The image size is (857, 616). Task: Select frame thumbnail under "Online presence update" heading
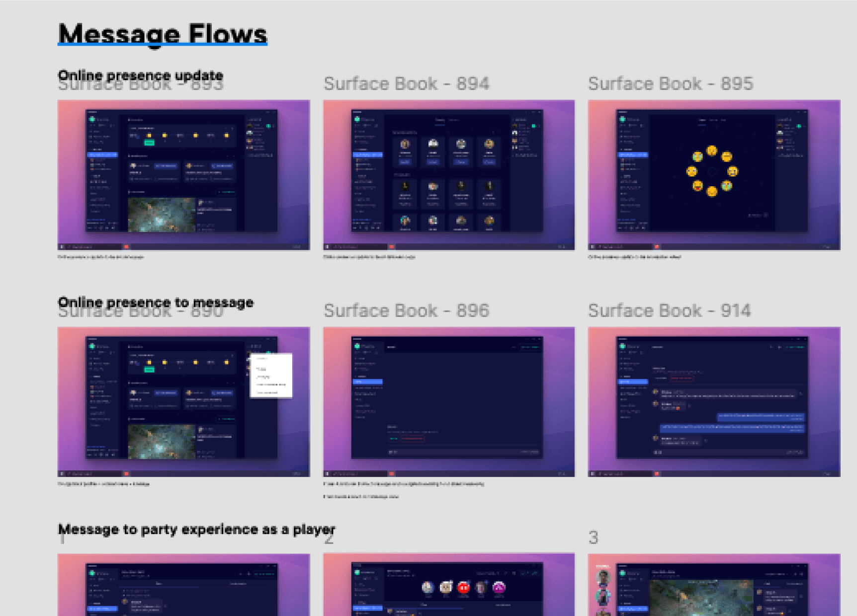coord(183,175)
